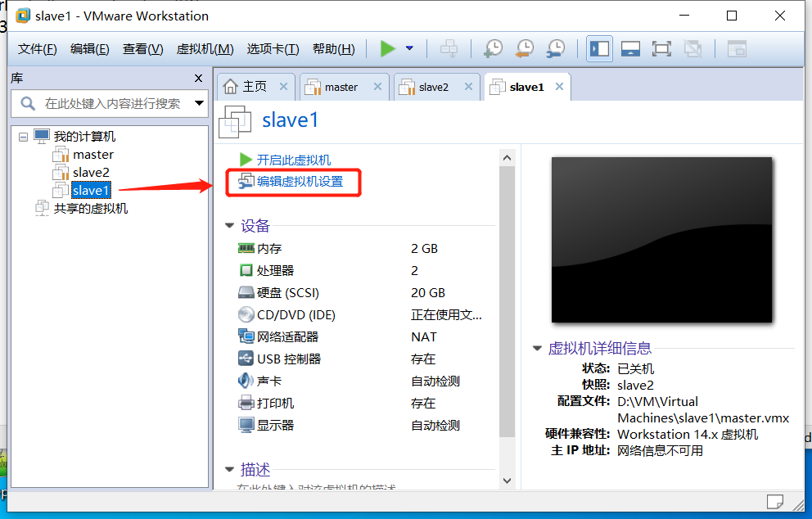This screenshot has width=812, height=519.
Task: Close the master tab
Action: click(x=377, y=87)
